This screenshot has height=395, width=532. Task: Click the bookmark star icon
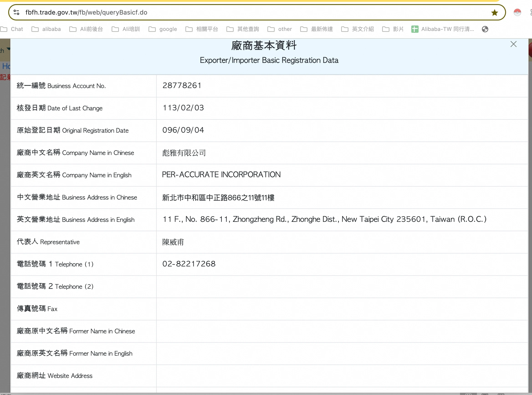point(494,13)
